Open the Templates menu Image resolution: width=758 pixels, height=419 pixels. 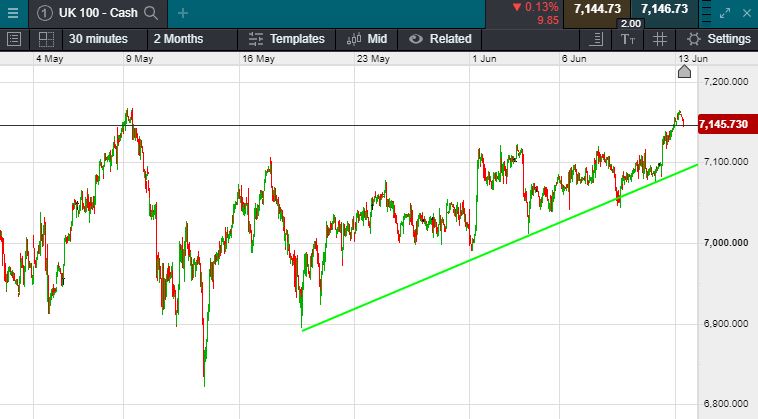pos(286,39)
